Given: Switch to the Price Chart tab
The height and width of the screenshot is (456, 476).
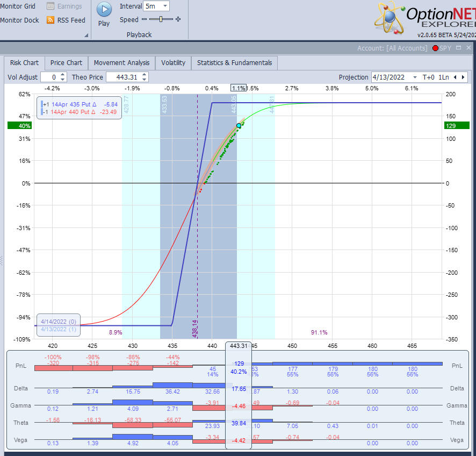Looking at the screenshot, I should click(66, 62).
